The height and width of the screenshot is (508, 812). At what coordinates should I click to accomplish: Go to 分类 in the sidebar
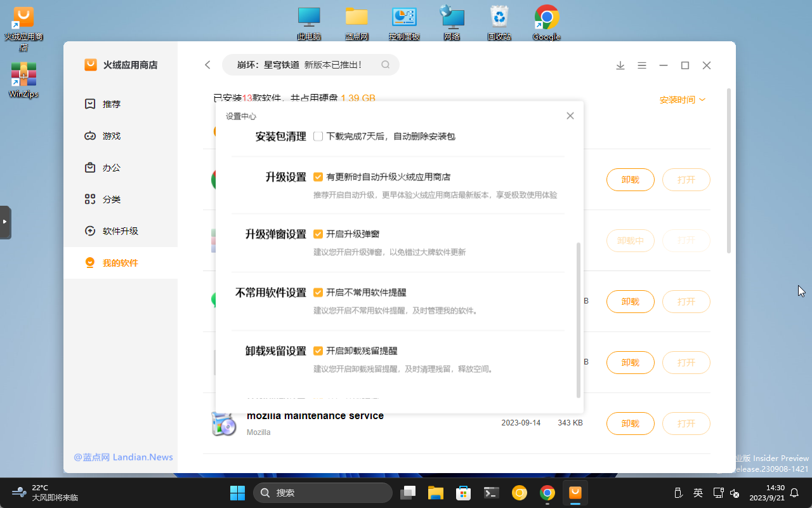coord(121,199)
